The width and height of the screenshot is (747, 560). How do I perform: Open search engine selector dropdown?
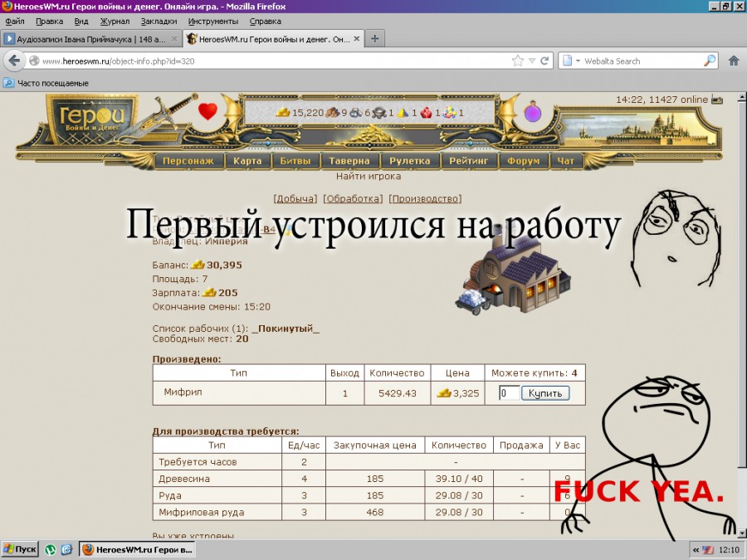(571, 61)
